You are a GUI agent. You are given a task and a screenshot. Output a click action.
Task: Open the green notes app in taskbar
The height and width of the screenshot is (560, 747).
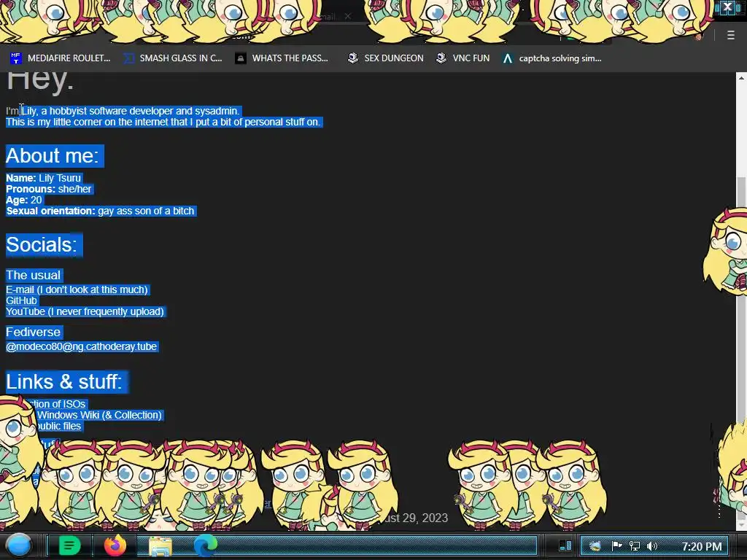click(69, 545)
